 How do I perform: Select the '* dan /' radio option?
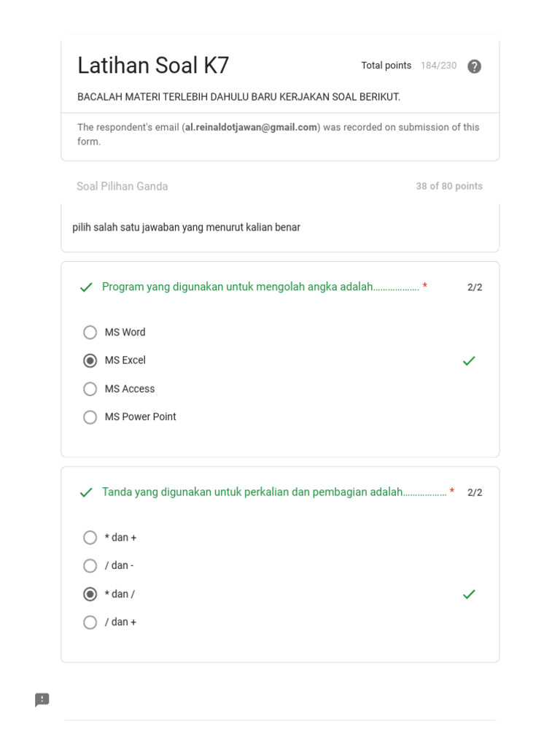[90, 595]
